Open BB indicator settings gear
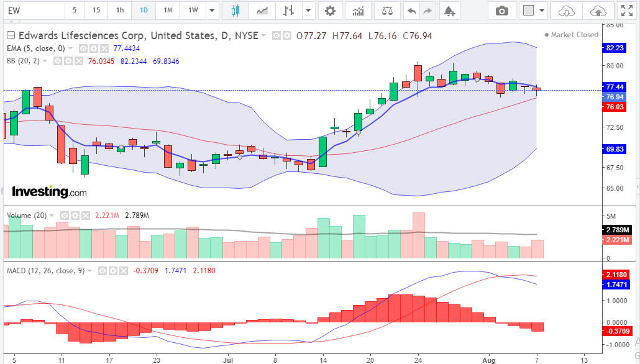 click(68, 61)
